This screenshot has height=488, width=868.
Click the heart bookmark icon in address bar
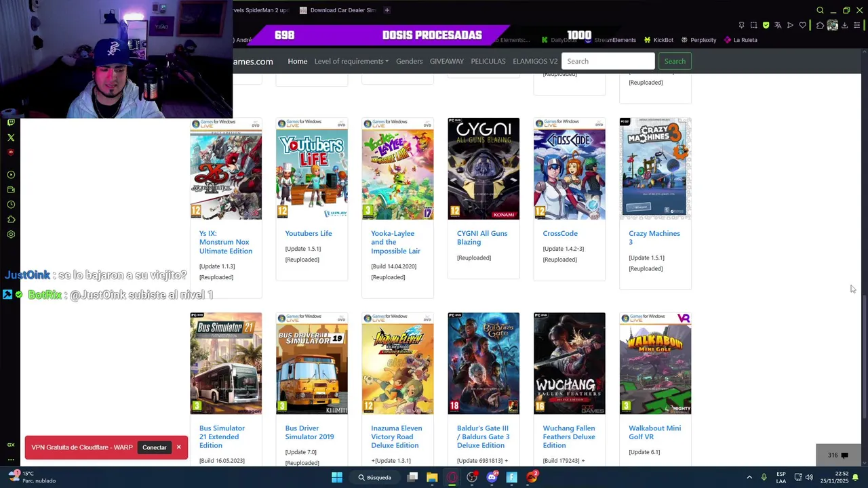coord(803,25)
